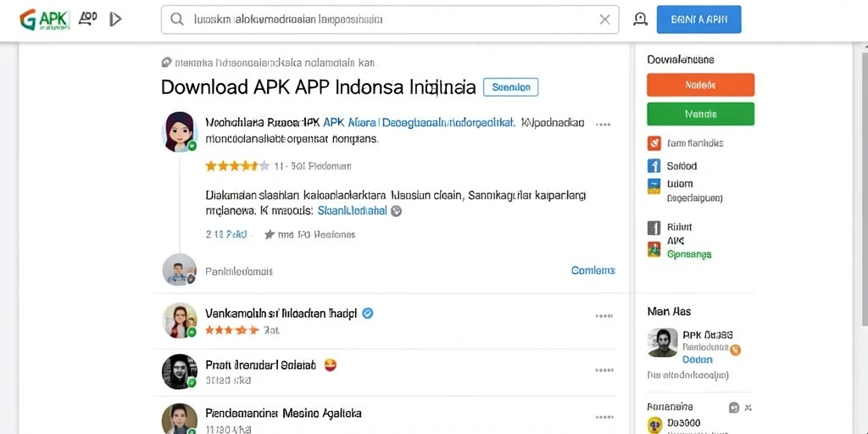
Task: Open the green Gpnsanges link
Action: (689, 254)
